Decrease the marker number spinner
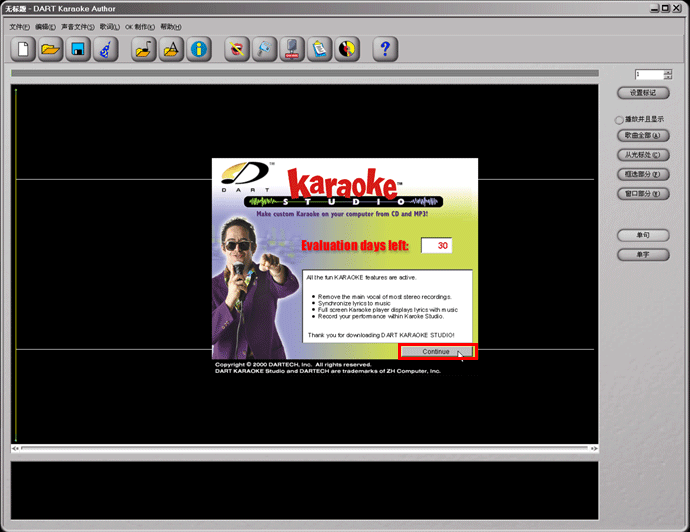 click(668, 77)
